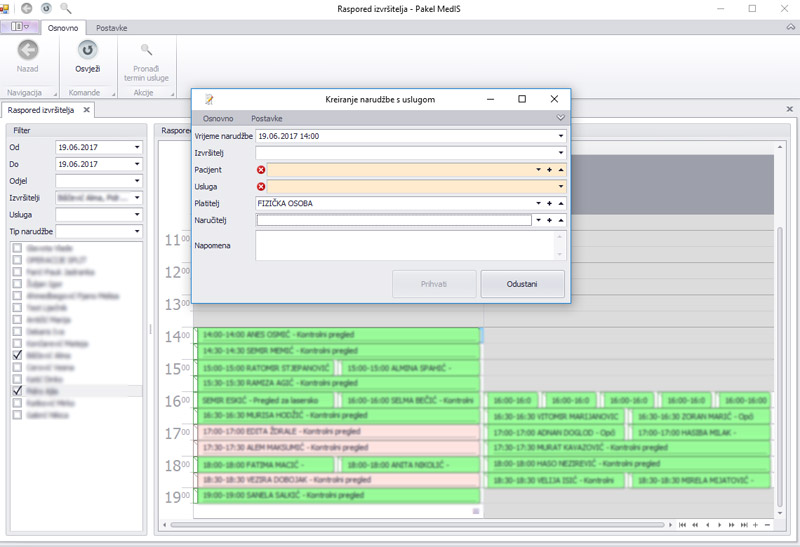The image size is (800, 547).
Task: Click the schedule vertical scrollbar thumb
Action: [780, 366]
